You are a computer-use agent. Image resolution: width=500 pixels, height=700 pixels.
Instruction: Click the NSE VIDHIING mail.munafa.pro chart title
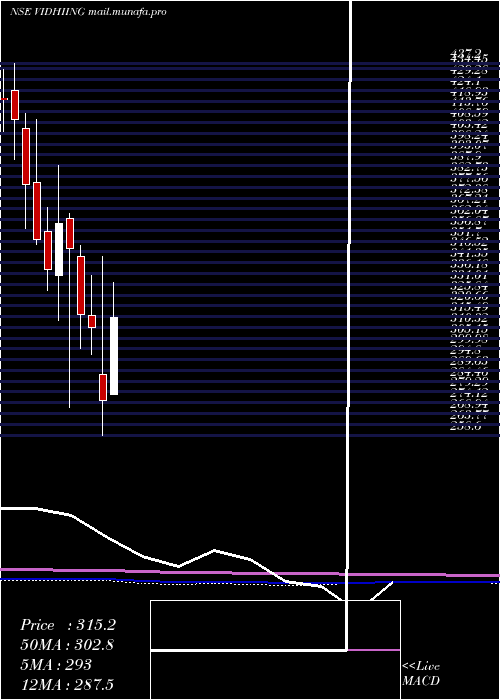click(x=88, y=12)
